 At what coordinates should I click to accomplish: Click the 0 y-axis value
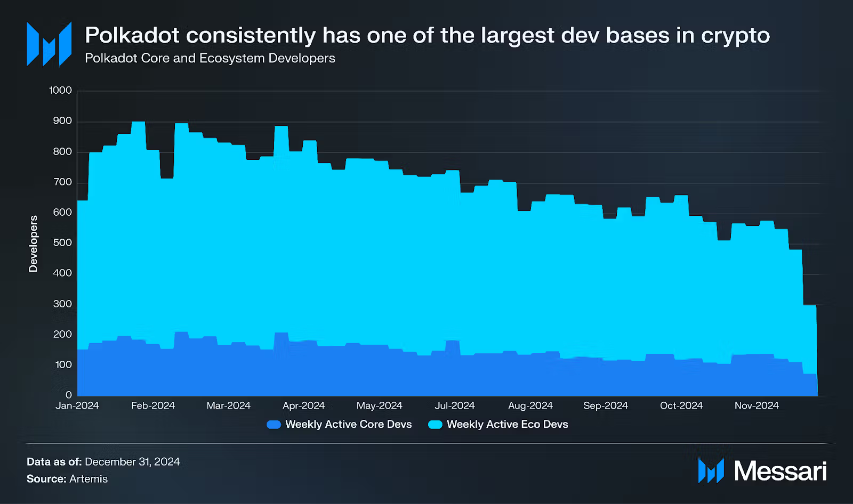coord(69,395)
